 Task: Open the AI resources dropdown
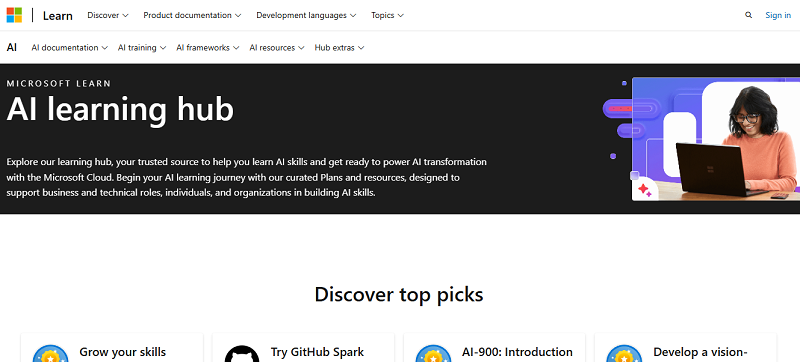(x=277, y=47)
